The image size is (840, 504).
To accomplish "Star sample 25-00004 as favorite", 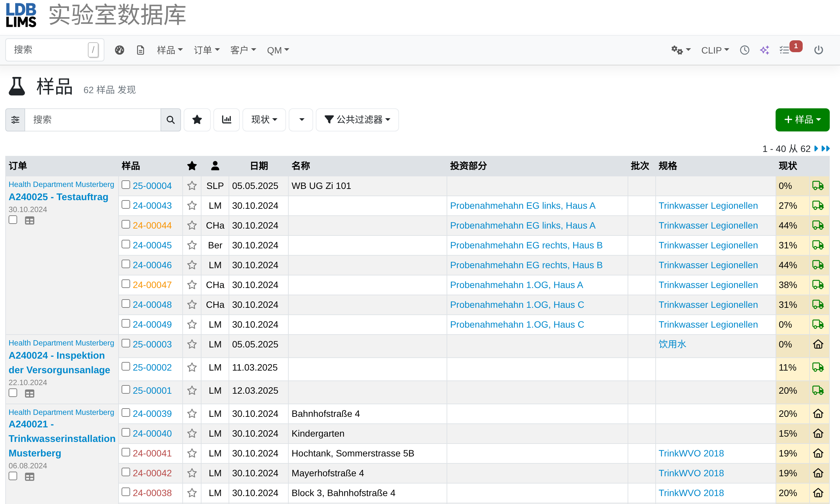I will coord(192,186).
